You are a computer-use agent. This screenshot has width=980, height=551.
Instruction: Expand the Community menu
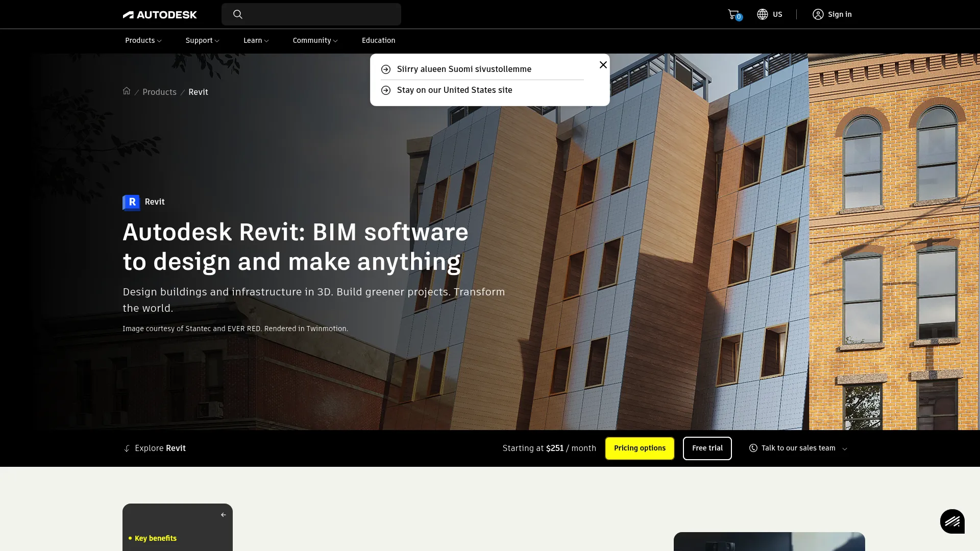coord(315,40)
